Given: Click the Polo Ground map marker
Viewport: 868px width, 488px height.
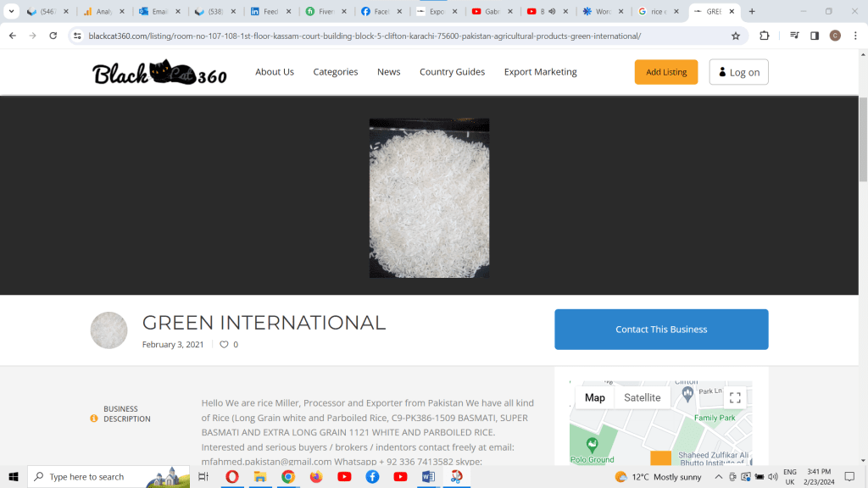Looking at the screenshot, I should coord(593,444).
